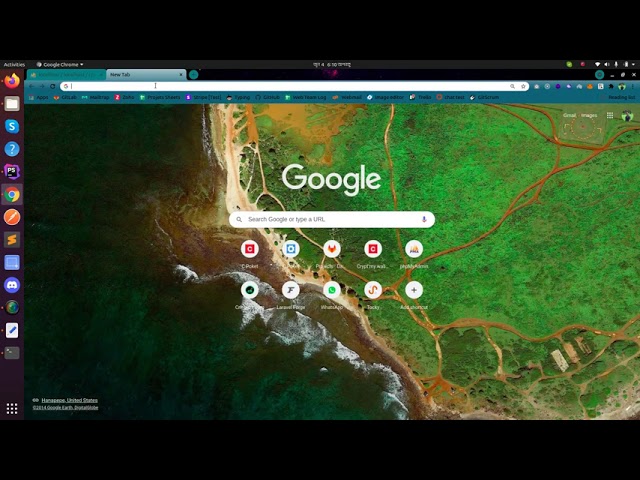Open the Extensions puzzle-piece icon

click(x=611, y=86)
